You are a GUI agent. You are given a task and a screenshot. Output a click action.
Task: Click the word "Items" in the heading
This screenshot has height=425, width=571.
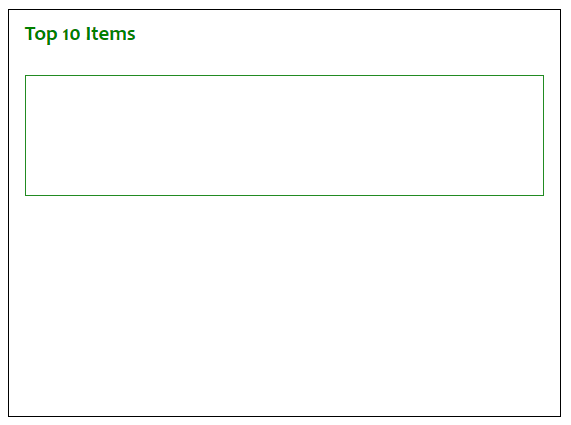(x=110, y=34)
